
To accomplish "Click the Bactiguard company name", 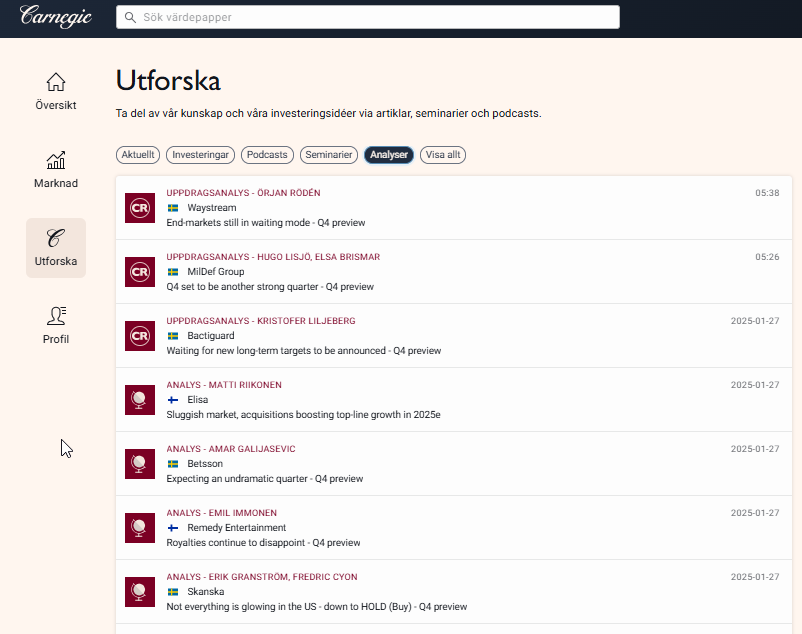I will point(211,335).
